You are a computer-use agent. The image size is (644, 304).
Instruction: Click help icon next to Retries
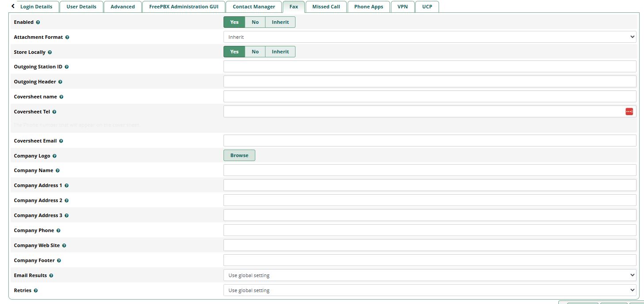36,291
